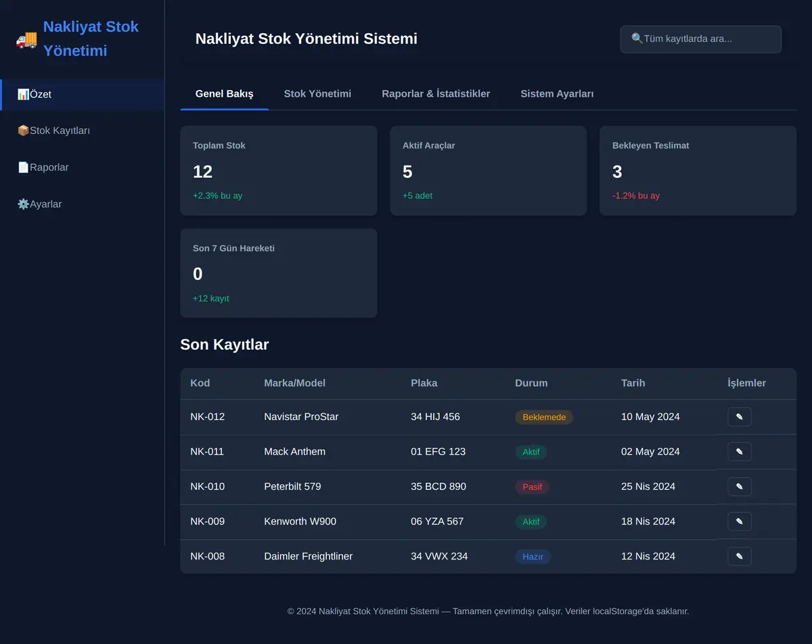
Task: Switch to the Genel Bakış tab
Action: pos(225,94)
